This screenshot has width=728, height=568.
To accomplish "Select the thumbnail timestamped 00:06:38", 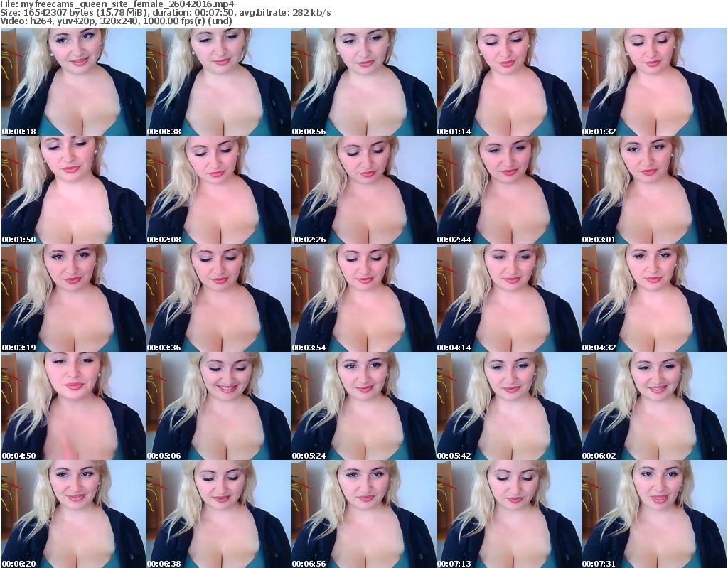I will 219,514.
